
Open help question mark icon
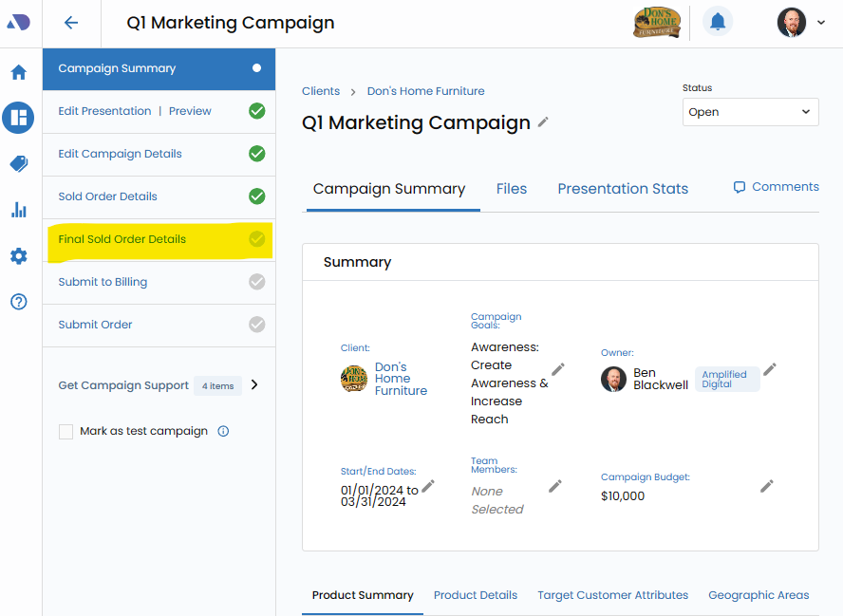[19, 302]
